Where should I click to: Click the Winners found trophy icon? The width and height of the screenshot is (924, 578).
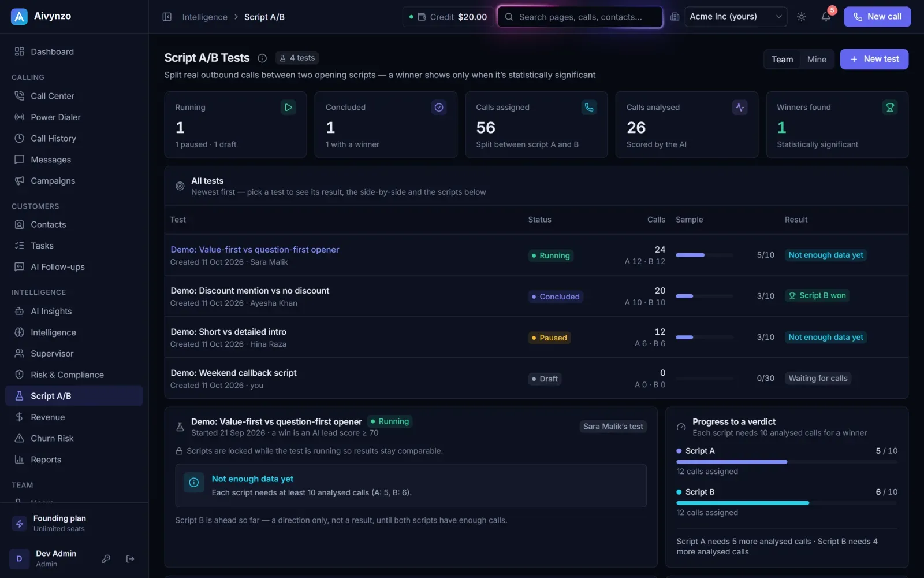890,107
